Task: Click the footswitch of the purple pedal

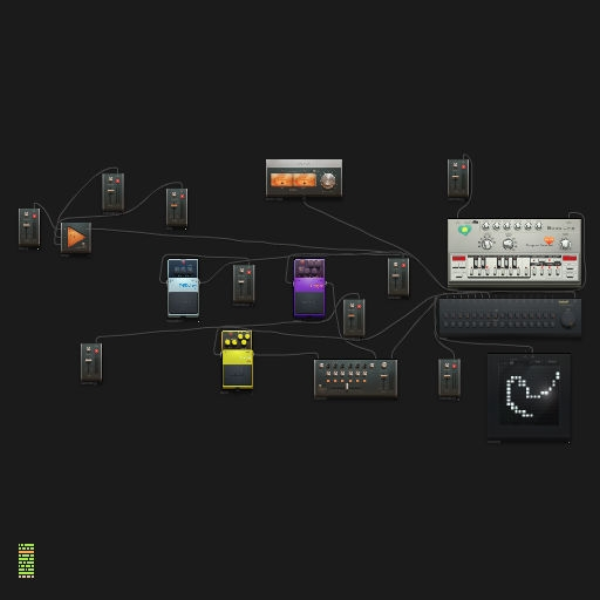Action: coord(309,303)
